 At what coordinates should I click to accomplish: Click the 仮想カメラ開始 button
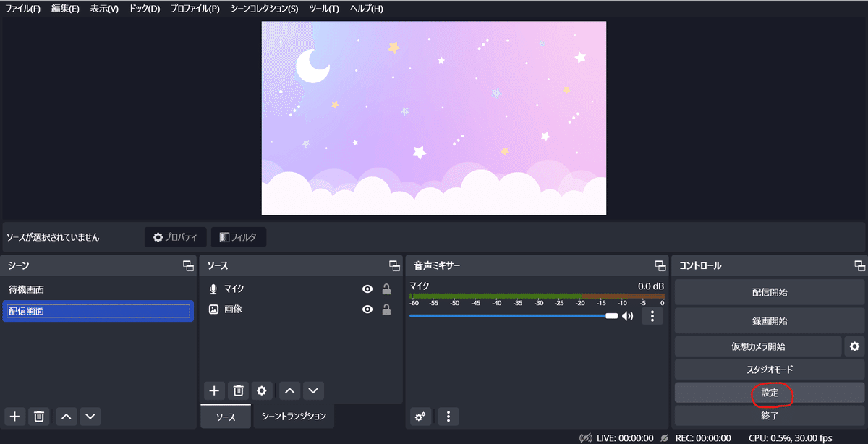tap(758, 346)
